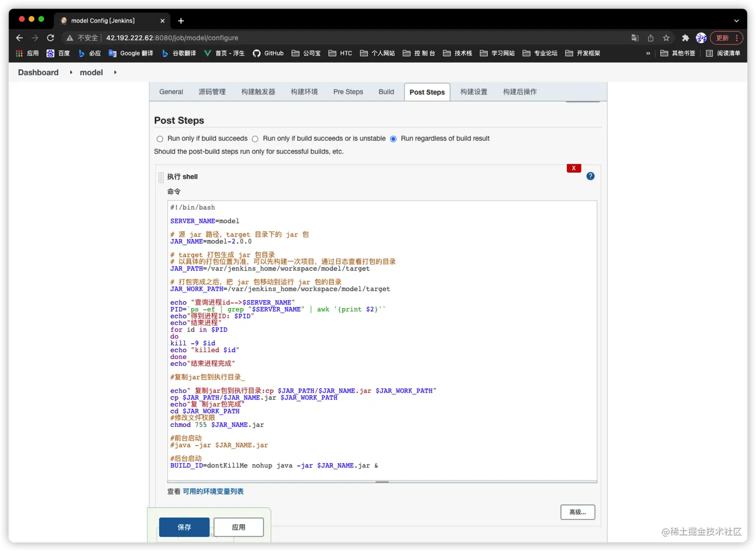Expand the 其他书签 bookmarks folder
The image size is (756, 551).
click(677, 53)
